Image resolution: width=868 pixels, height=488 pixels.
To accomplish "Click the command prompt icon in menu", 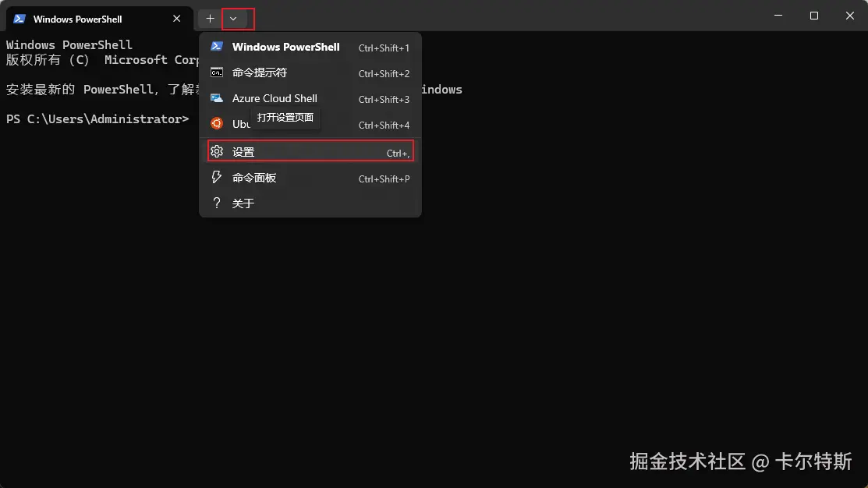I will coord(217,72).
